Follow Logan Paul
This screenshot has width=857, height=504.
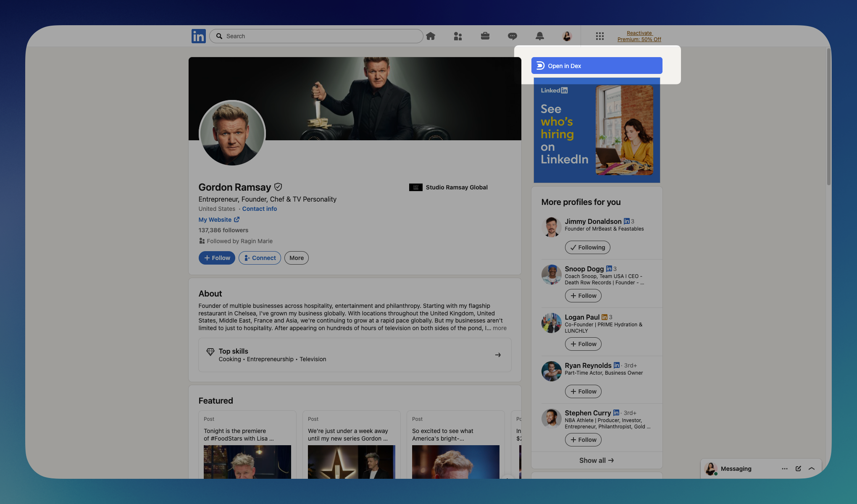point(583,344)
